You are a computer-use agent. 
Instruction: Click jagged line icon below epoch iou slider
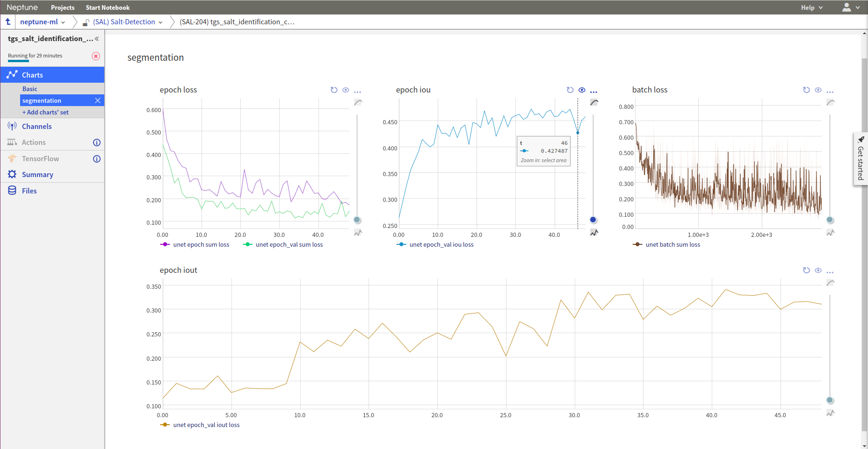[594, 233]
